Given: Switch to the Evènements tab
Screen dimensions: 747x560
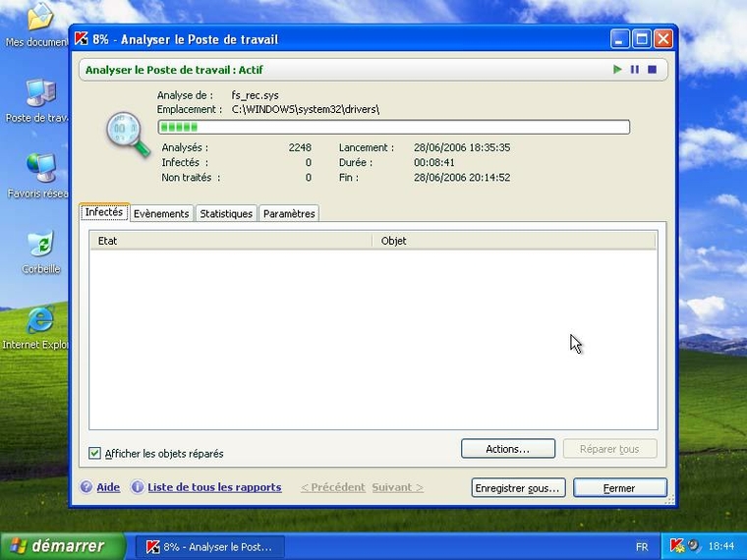Looking at the screenshot, I should point(161,214).
